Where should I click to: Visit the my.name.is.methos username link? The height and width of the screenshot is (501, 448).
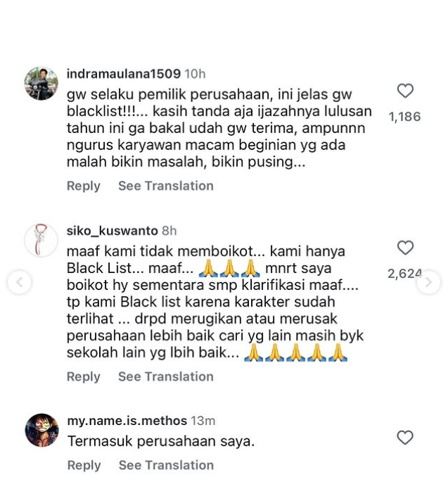[127, 421]
